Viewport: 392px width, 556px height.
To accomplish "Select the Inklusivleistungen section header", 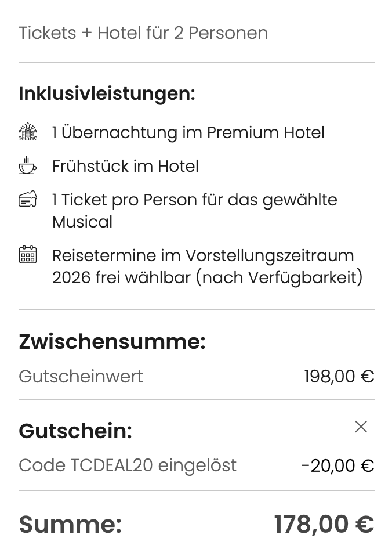I will [x=108, y=93].
